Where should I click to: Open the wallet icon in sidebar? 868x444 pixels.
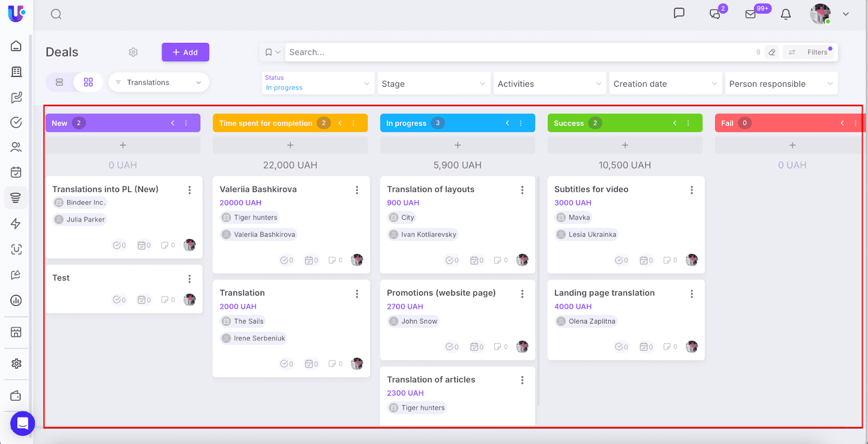pyautogui.click(x=16, y=396)
